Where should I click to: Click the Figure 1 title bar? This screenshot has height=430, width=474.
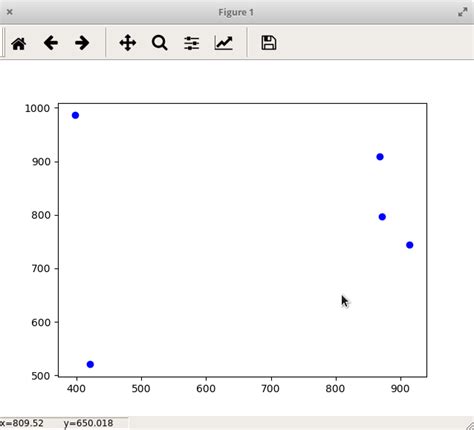(236, 12)
